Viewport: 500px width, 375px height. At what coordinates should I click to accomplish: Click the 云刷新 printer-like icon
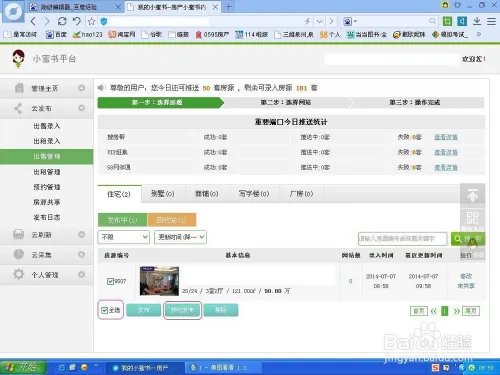[x=18, y=234]
